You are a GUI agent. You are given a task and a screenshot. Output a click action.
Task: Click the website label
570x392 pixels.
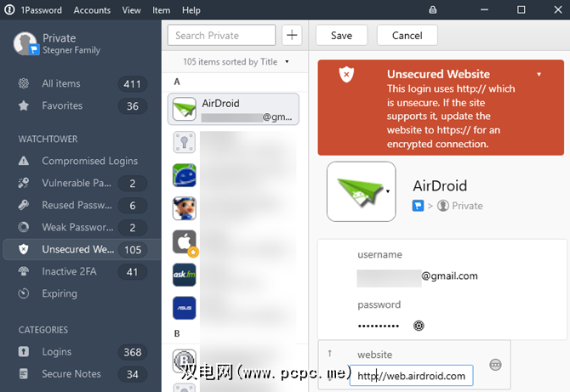[375, 355]
